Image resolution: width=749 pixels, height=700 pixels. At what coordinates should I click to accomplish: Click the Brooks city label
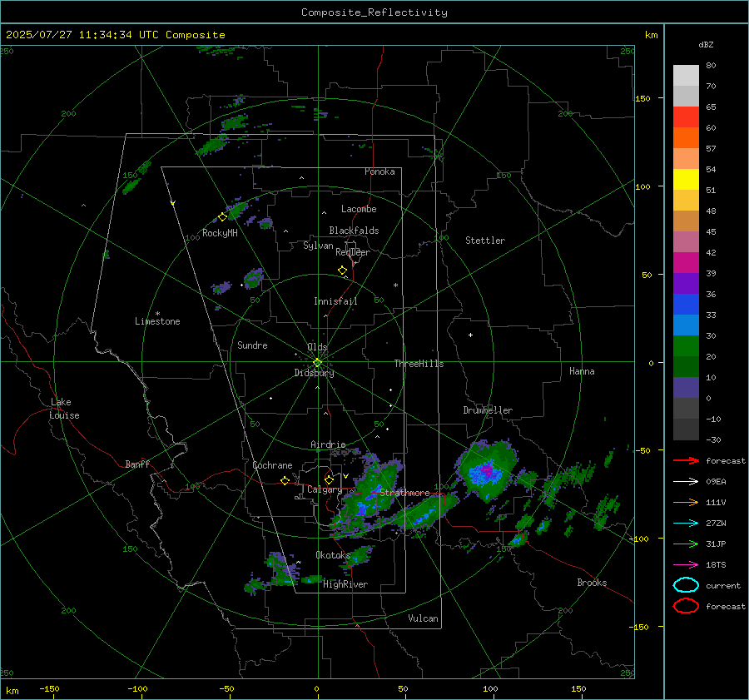pyautogui.click(x=592, y=583)
